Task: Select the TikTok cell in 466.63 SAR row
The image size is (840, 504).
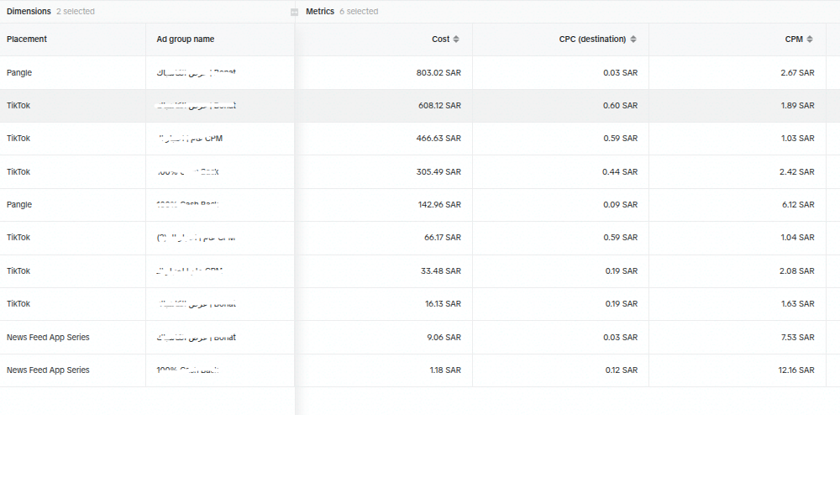Action: click(18, 139)
